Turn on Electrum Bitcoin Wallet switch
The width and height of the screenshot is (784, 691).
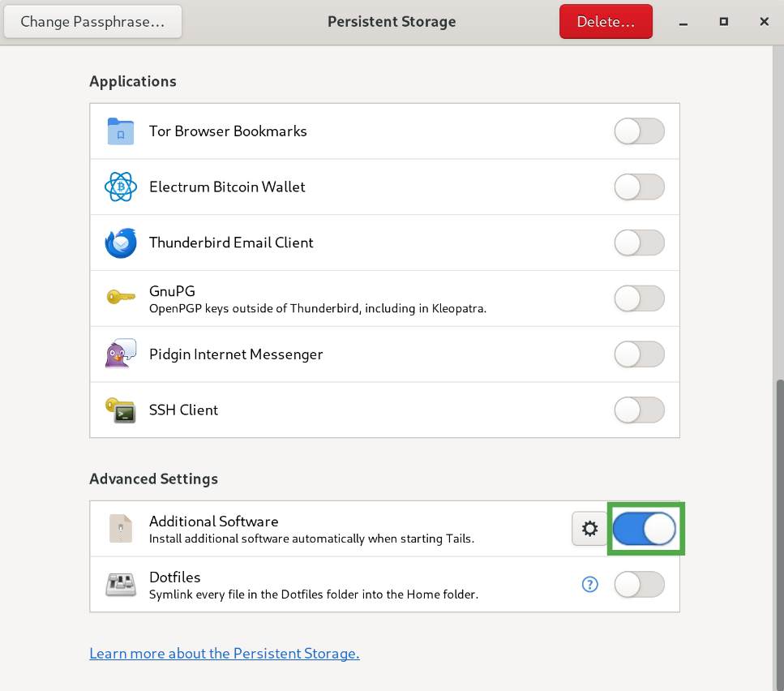click(640, 187)
